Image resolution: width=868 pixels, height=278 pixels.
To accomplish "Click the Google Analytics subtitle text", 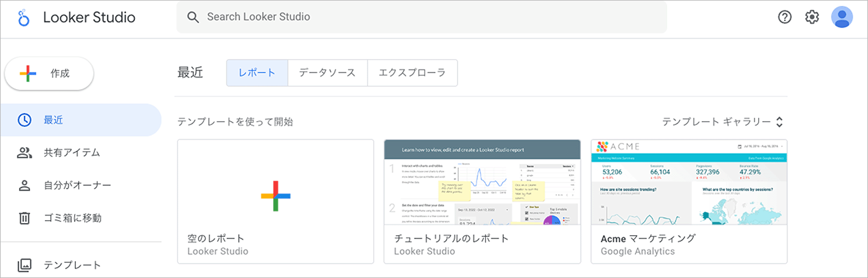I will point(638,251).
